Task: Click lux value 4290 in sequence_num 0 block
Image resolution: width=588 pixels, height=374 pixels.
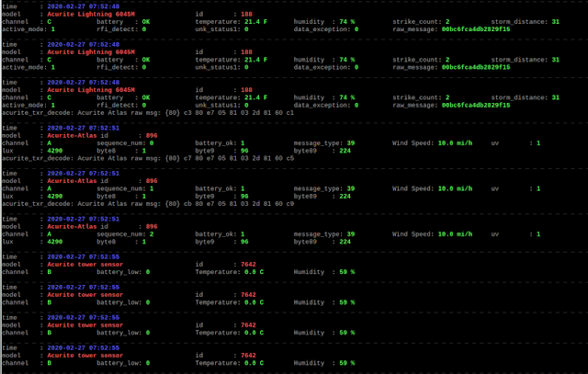Action: point(55,151)
